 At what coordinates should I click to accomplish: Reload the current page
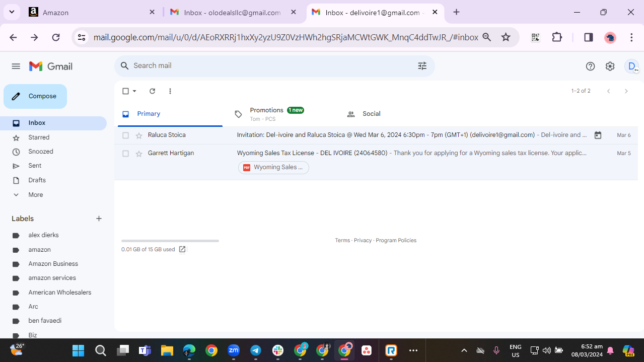tap(56, 37)
